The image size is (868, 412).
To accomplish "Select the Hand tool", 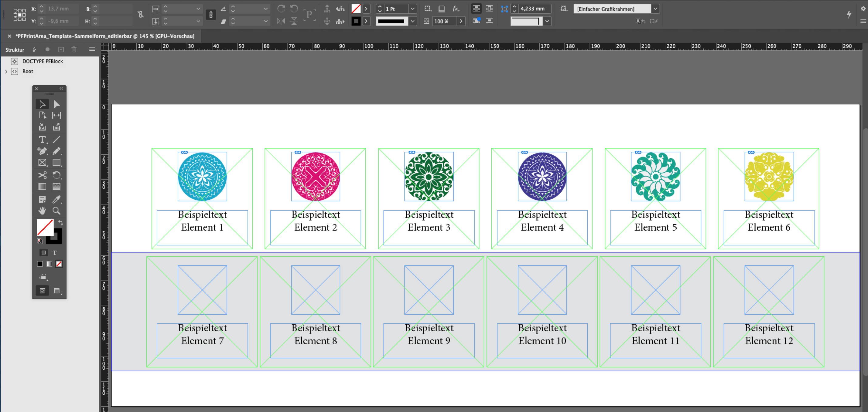I will (x=42, y=211).
